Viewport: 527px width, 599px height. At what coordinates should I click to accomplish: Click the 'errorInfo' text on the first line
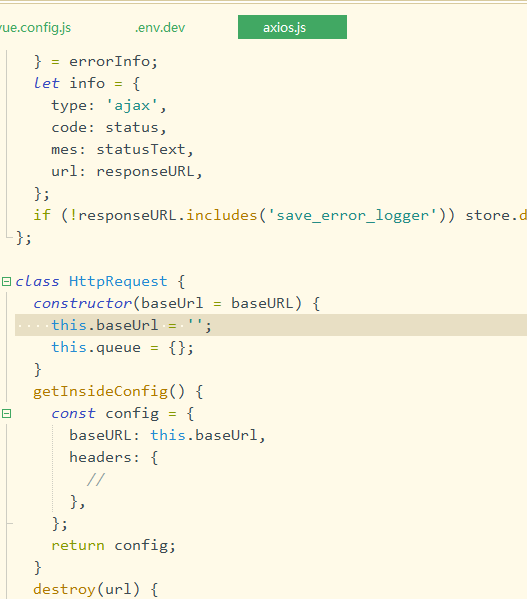click(110, 62)
